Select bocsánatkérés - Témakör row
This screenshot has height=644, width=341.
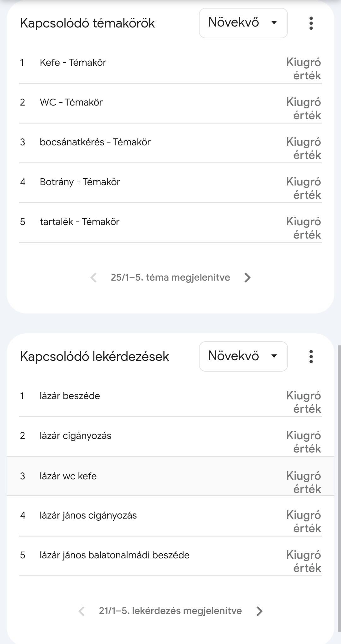[95, 142]
